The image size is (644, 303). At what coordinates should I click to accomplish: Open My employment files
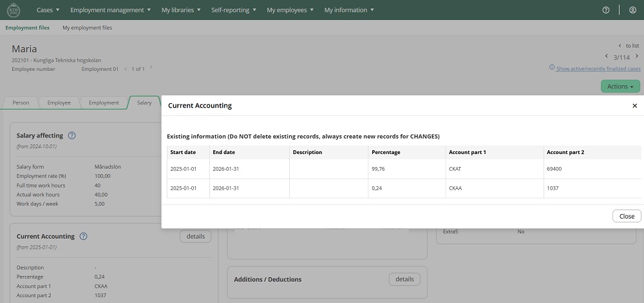(x=87, y=28)
